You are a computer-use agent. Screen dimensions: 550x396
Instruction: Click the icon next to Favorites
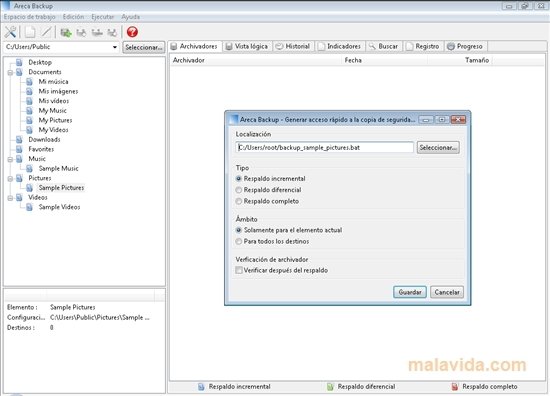[19, 149]
